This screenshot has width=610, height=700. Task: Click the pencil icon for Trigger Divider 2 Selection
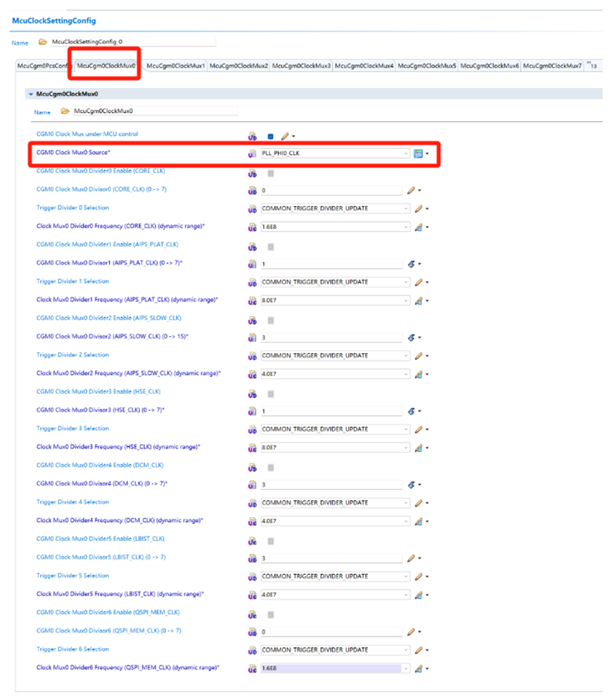pyautogui.click(x=418, y=355)
